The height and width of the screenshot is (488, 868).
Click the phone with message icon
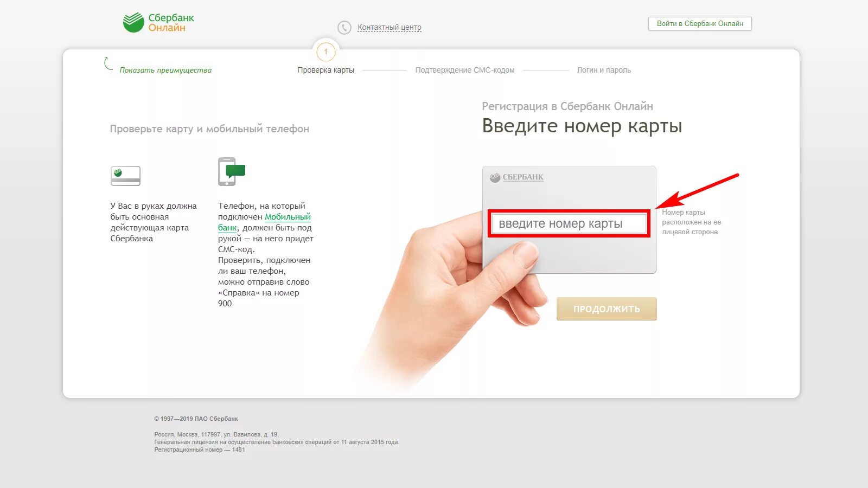pos(232,171)
